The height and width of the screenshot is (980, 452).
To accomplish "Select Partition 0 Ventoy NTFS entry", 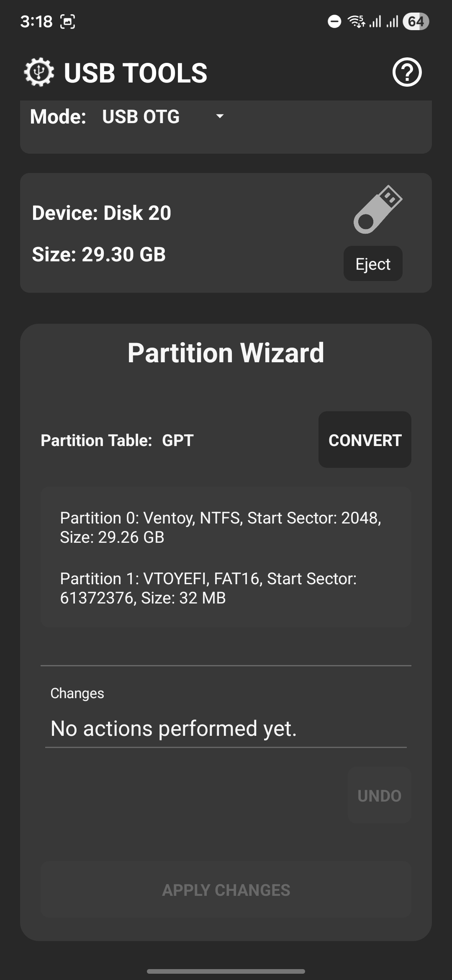I will [221, 527].
